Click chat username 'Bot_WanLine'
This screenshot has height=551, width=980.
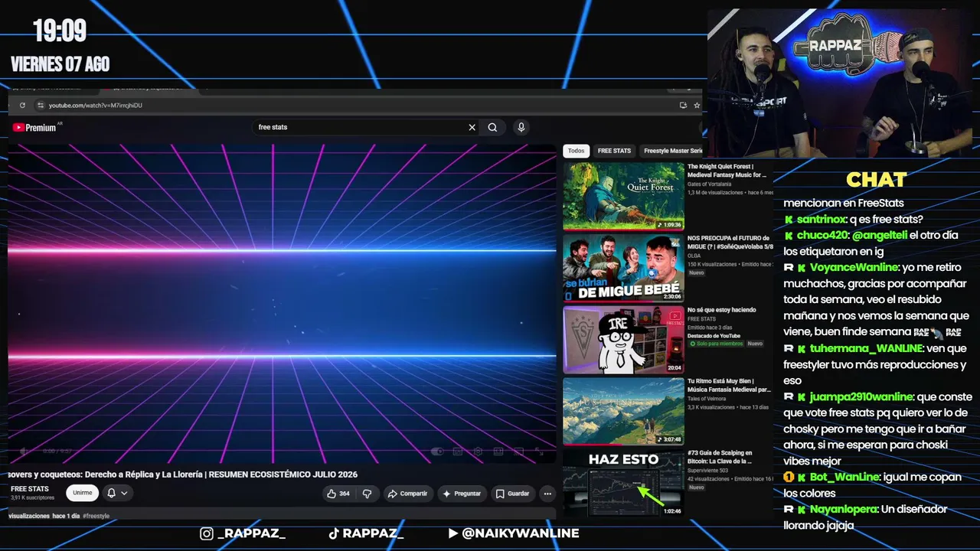[844, 478]
